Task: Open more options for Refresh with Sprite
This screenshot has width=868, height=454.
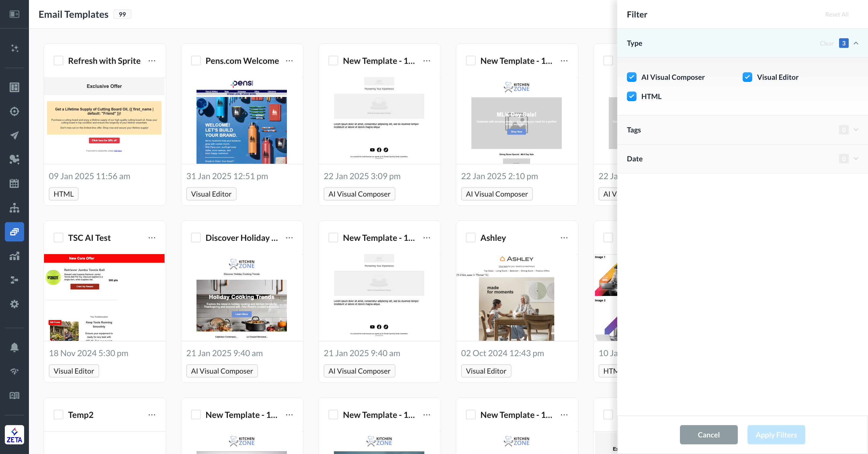Action: pos(152,61)
